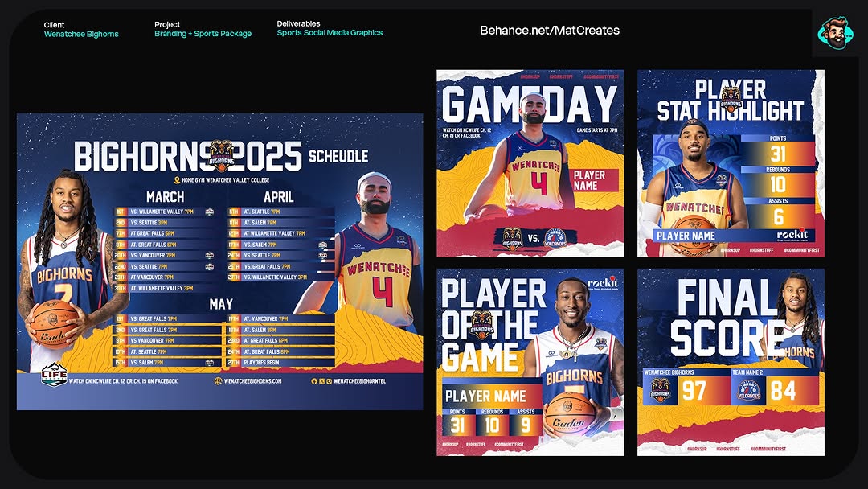Click the WENATCHEEBIGHORNTBL social handle
Viewport: 868px width, 489px height.
point(360,381)
